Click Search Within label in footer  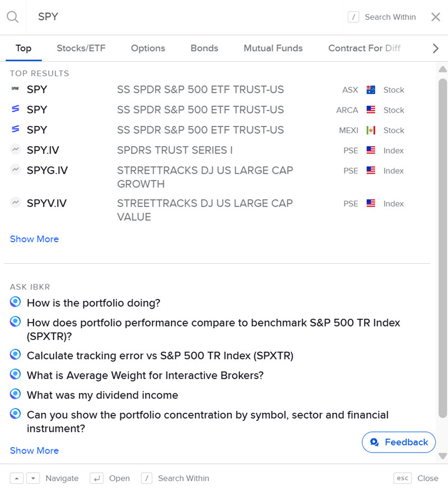[183, 478]
